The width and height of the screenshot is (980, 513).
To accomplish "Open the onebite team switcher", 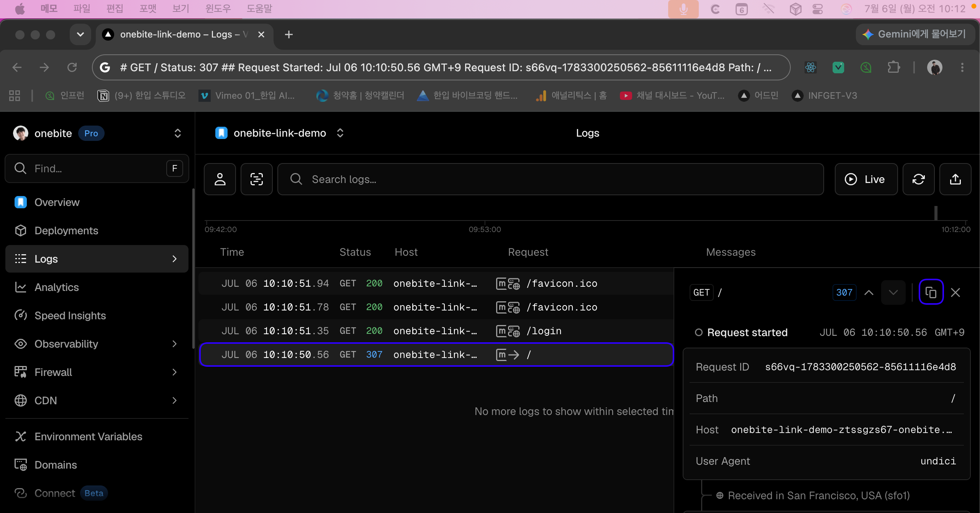I will coord(178,133).
